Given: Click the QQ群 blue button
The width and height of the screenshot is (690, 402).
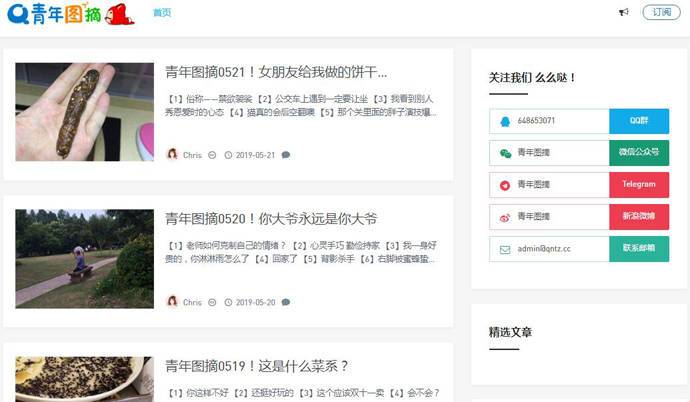Looking at the screenshot, I should (x=639, y=121).
